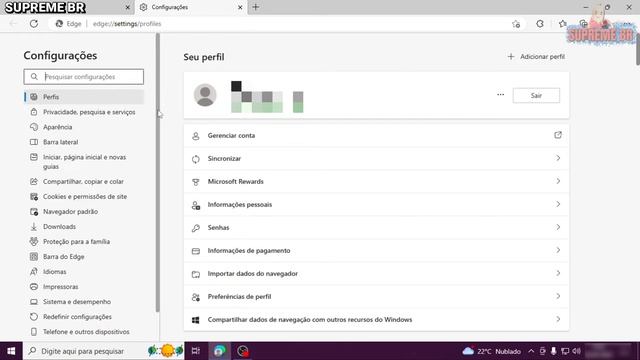Open Task View on the taskbar

coord(196,351)
